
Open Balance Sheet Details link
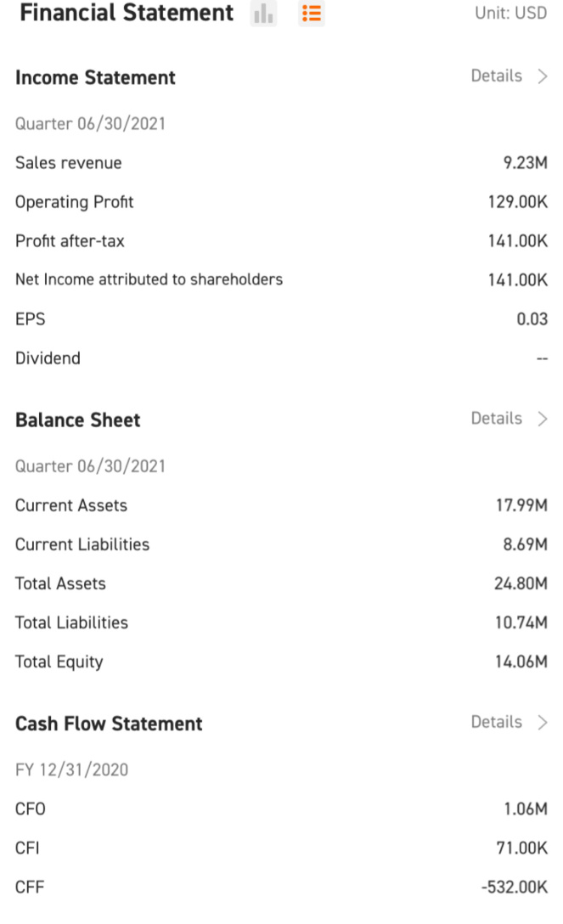click(497, 419)
